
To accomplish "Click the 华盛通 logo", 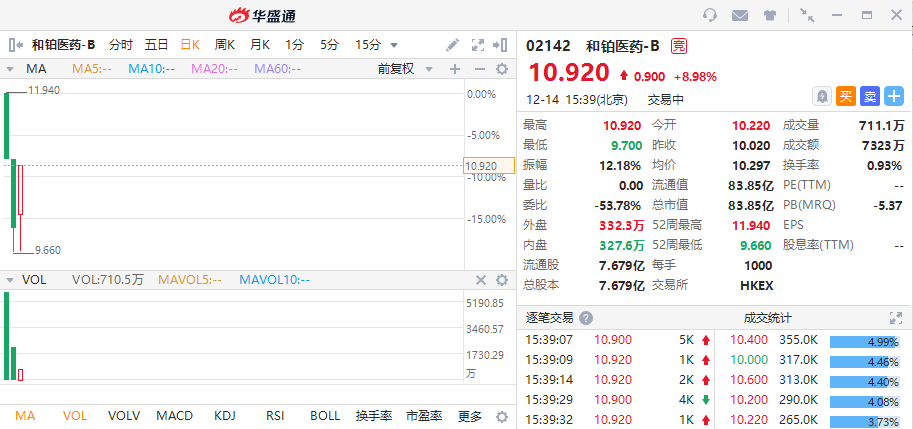I will click(262, 16).
